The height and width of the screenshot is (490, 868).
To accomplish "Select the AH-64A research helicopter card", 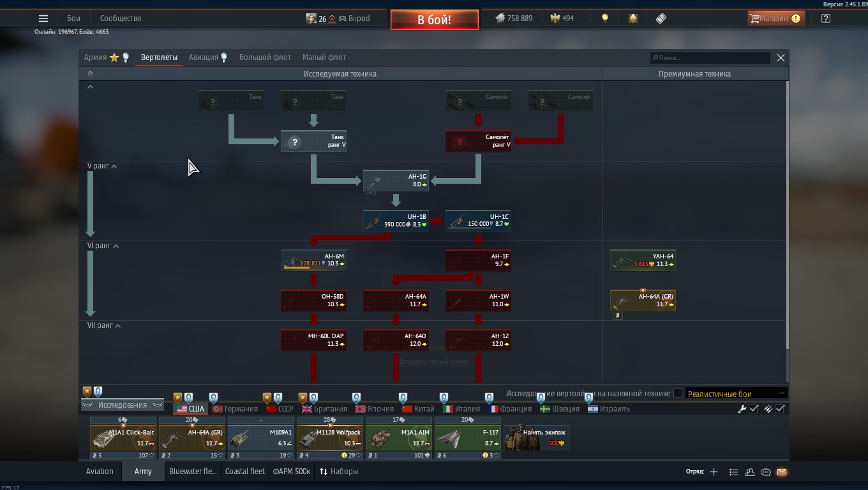I will pos(396,301).
